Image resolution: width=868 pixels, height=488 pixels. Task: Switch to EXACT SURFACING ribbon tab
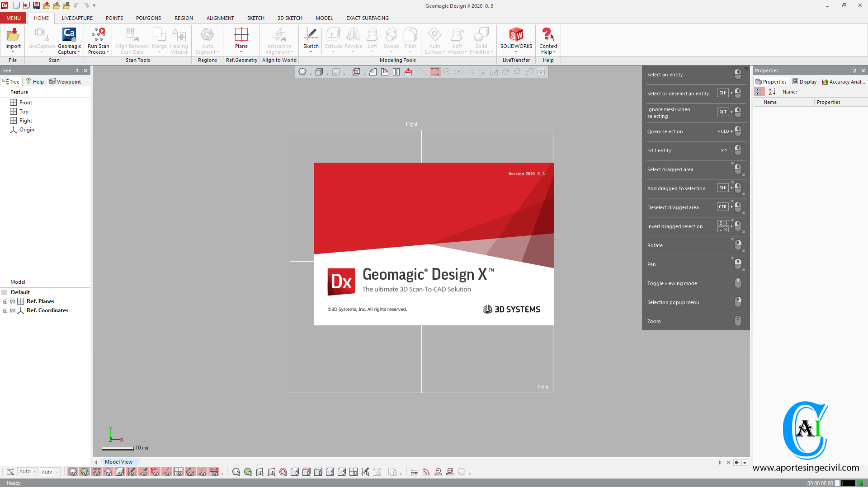coord(368,18)
